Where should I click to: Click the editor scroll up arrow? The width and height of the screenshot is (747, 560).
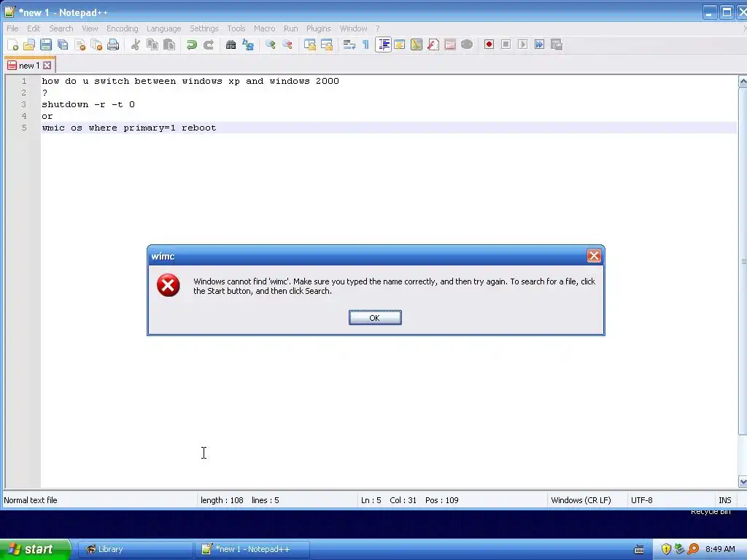coord(743,82)
